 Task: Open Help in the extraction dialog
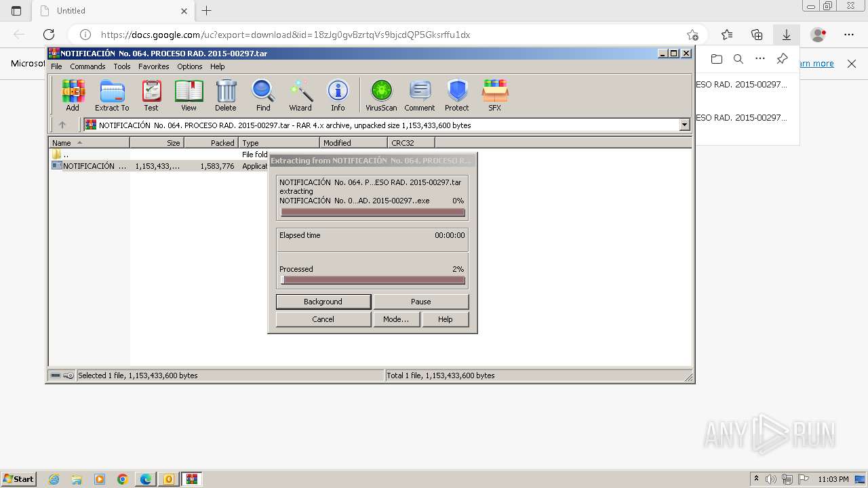click(445, 319)
